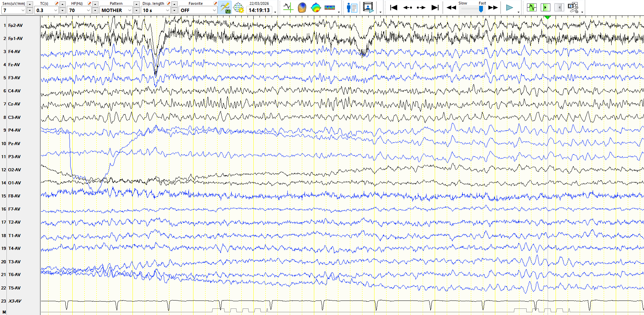Screen dimensions: 644x315
Task: Select the Fz-AV channel label
Action: (14, 65)
